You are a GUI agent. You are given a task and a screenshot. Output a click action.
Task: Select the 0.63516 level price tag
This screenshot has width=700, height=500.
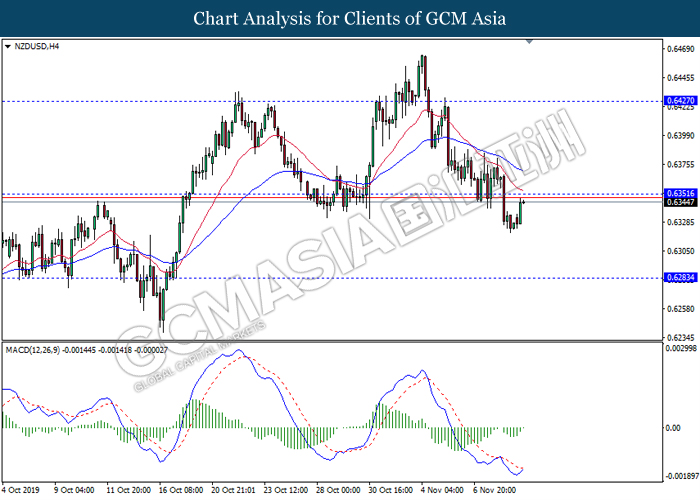[680, 193]
